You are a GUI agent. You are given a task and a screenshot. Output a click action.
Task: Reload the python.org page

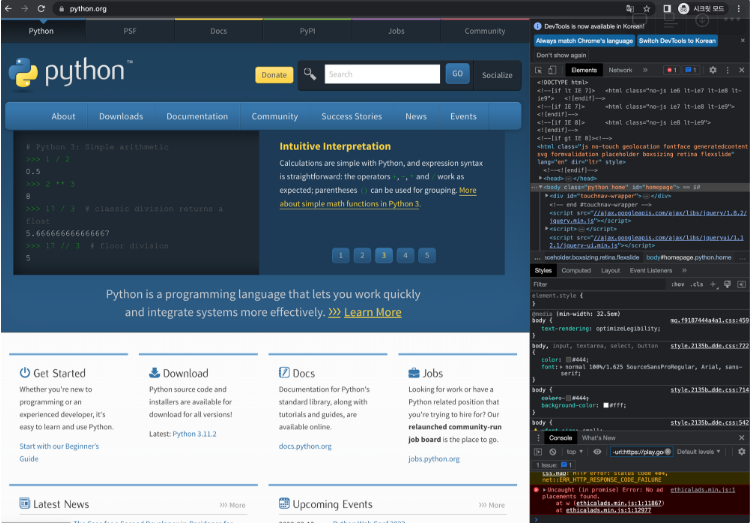click(x=41, y=9)
